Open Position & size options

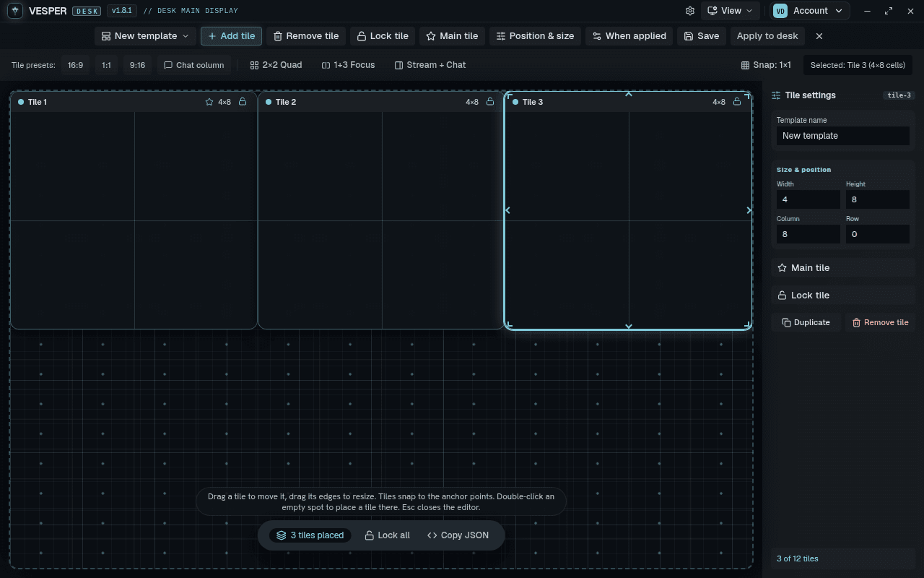point(535,36)
